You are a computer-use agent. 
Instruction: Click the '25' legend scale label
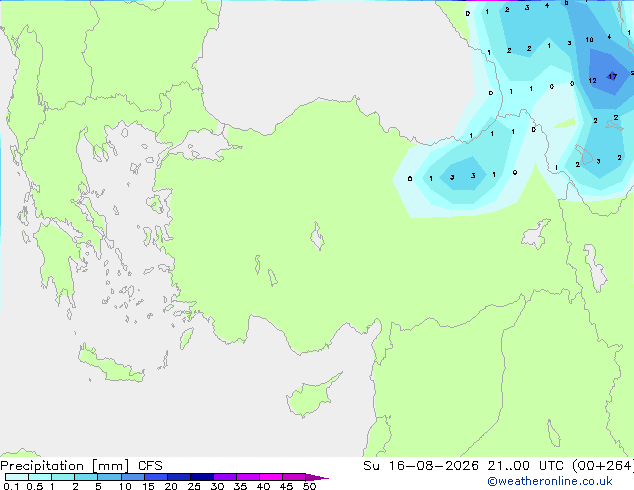(x=194, y=486)
